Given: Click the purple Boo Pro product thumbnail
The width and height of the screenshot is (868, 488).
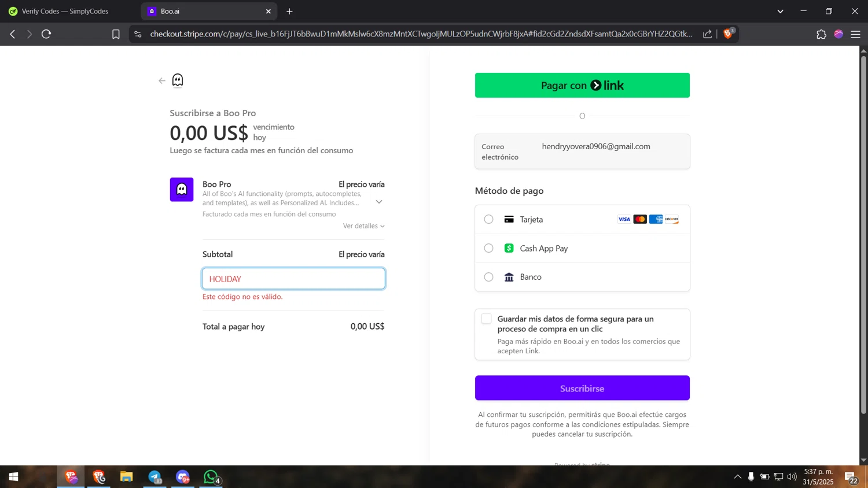Looking at the screenshot, I should click(x=182, y=190).
